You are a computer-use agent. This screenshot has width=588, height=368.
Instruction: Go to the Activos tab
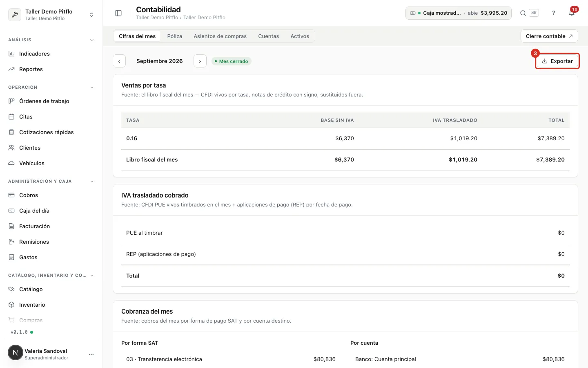pos(300,36)
